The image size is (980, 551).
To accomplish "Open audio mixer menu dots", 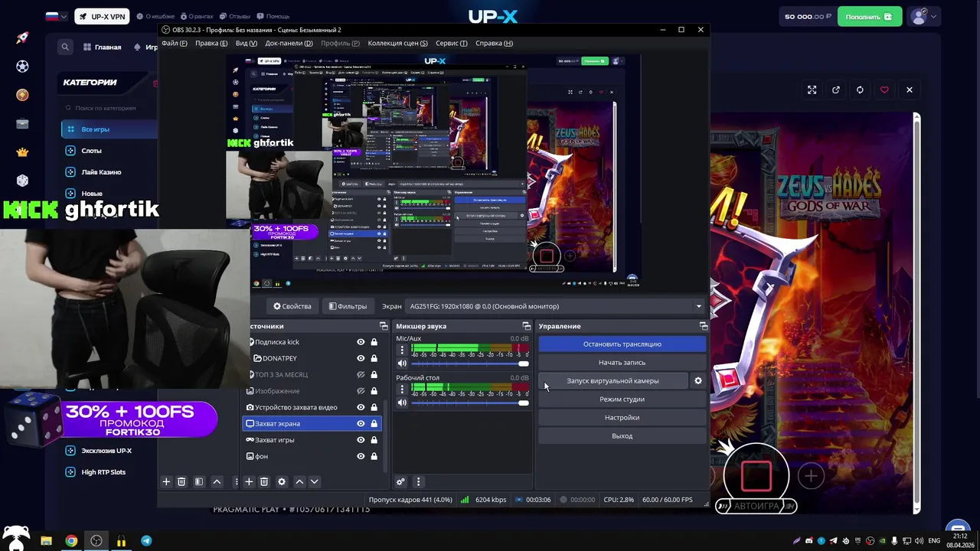I will click(x=418, y=481).
